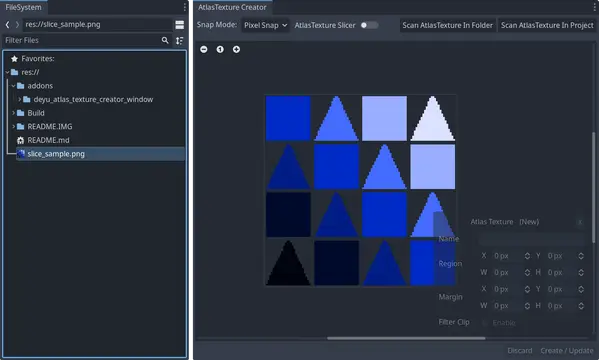Enable the AtlasTexture Slicer toggle
599x360 pixels.
click(369, 25)
